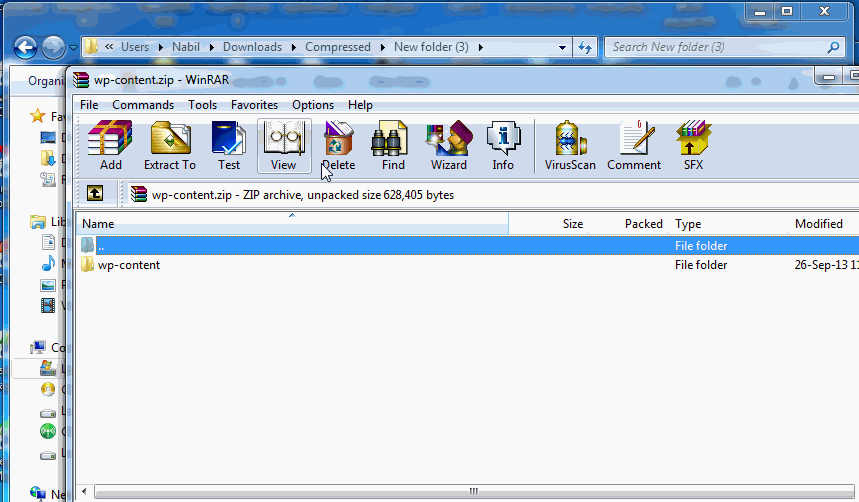
Task: Click Nabil in the Explorer breadcrumb
Action: point(186,47)
